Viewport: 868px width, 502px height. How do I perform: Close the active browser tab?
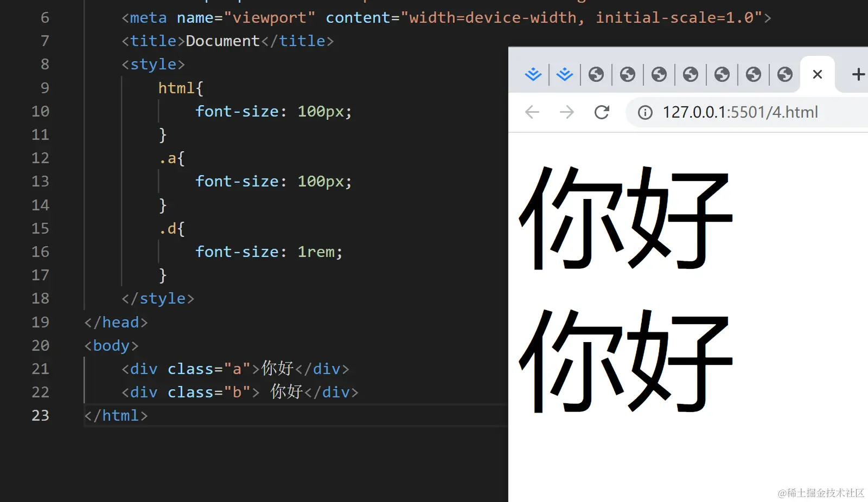click(818, 74)
